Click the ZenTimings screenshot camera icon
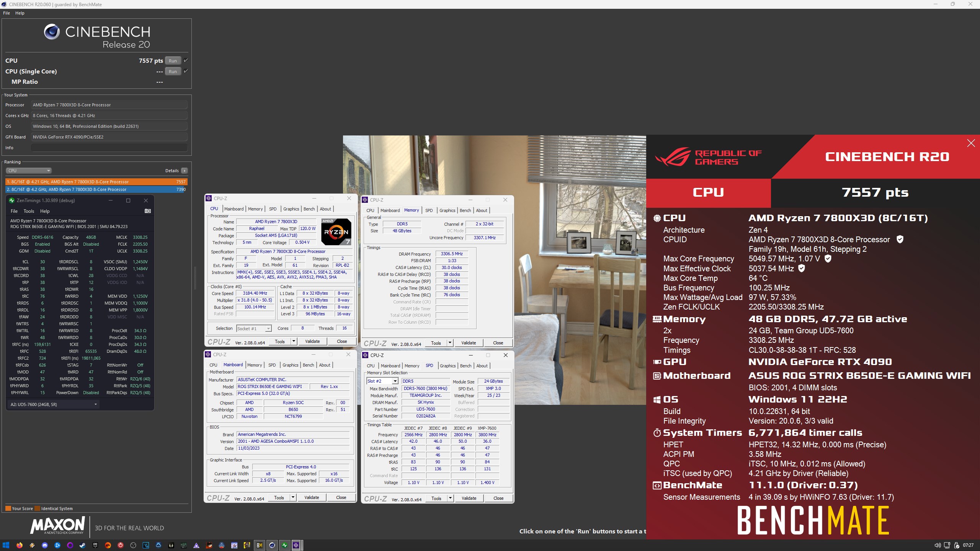The width and height of the screenshot is (980, 551). tap(147, 211)
